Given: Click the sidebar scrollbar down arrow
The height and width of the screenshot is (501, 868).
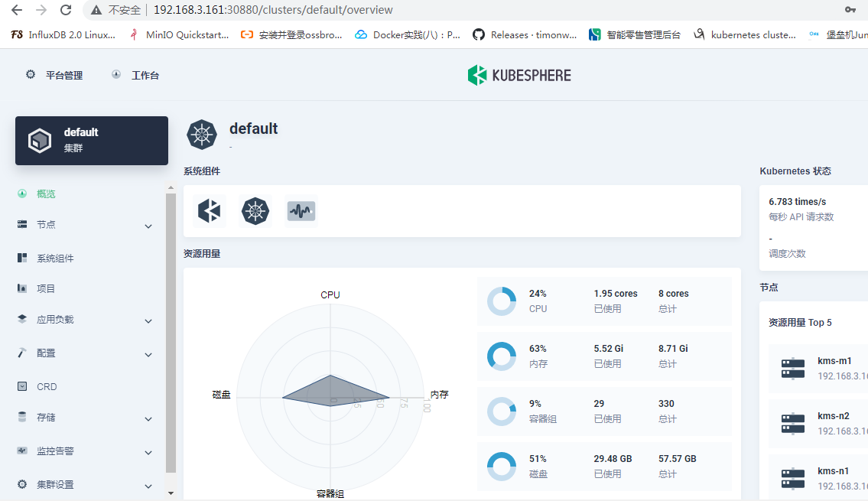Looking at the screenshot, I should pyautogui.click(x=171, y=493).
